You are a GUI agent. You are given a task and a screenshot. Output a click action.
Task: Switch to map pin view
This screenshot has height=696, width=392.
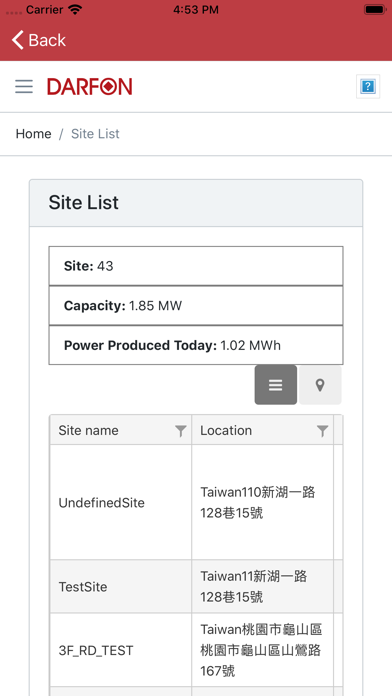pos(320,385)
